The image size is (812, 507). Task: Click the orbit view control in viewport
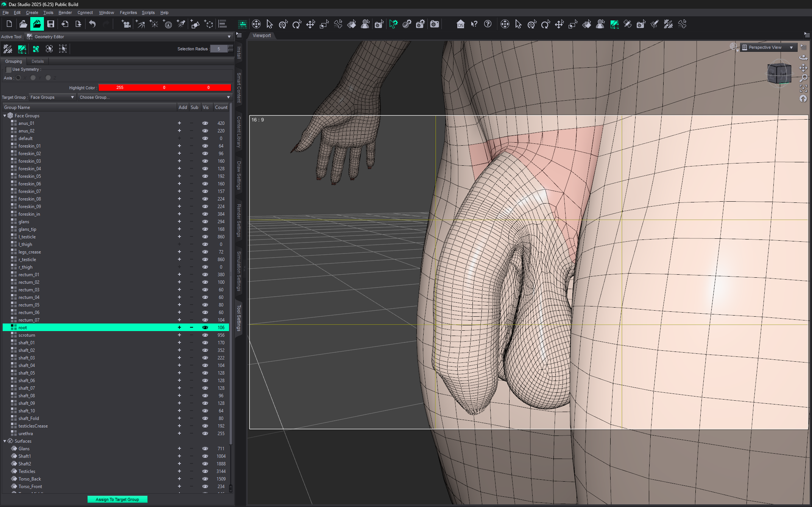[803, 58]
